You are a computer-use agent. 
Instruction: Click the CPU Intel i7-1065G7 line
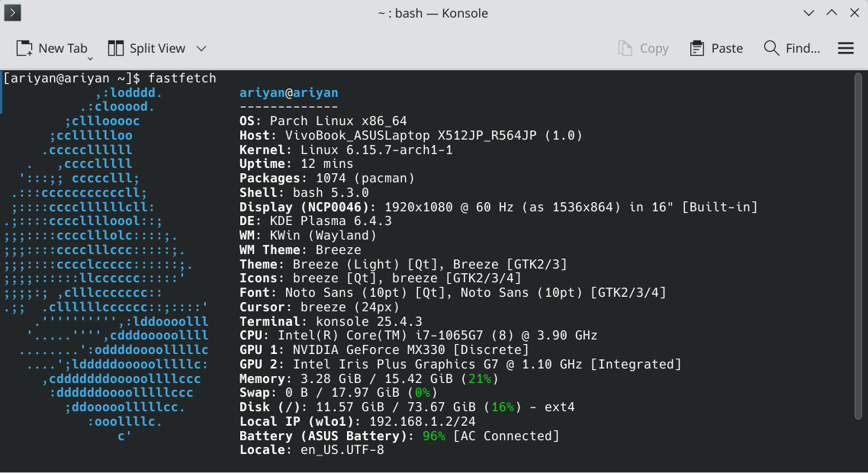click(419, 336)
